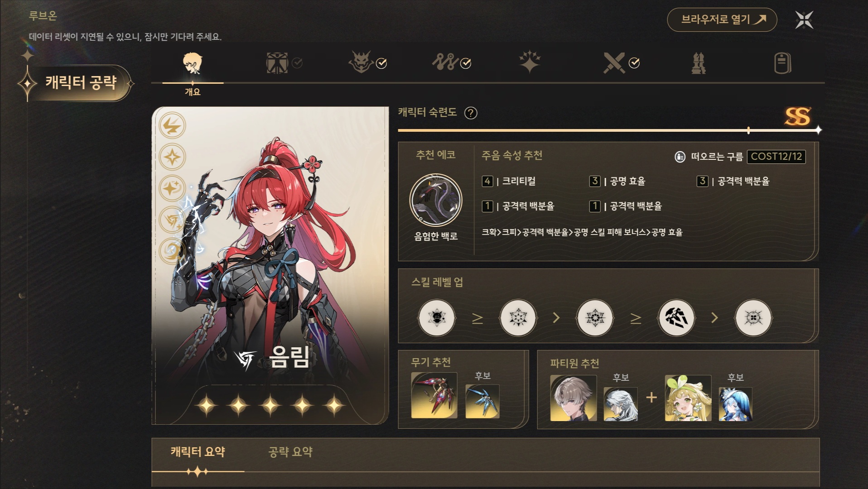Open the crossed swords tab icon

(614, 62)
